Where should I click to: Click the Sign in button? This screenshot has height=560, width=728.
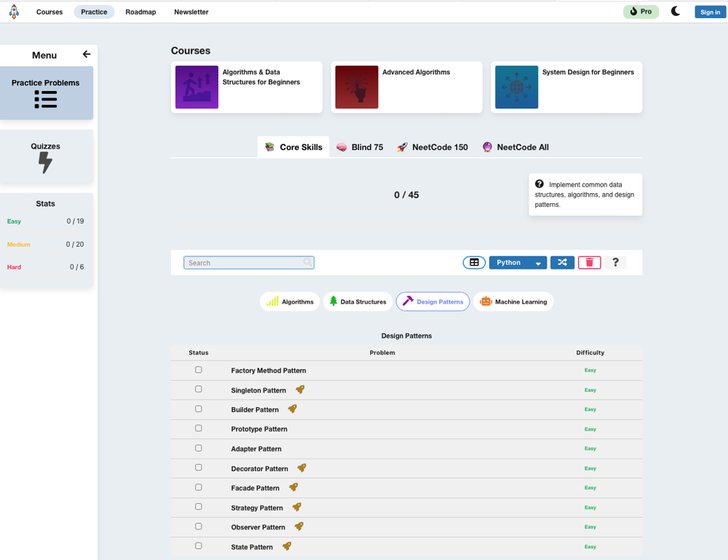tap(710, 12)
